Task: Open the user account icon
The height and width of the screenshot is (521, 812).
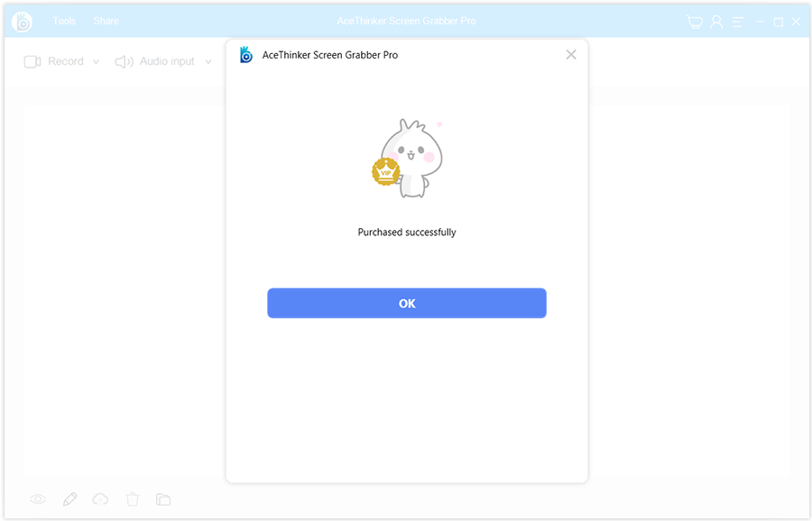Action: [x=716, y=22]
